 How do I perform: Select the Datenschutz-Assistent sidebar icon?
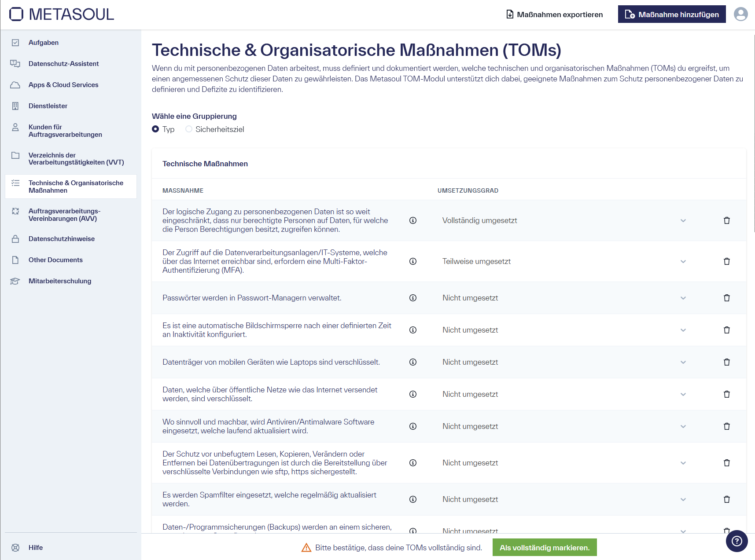point(15,63)
